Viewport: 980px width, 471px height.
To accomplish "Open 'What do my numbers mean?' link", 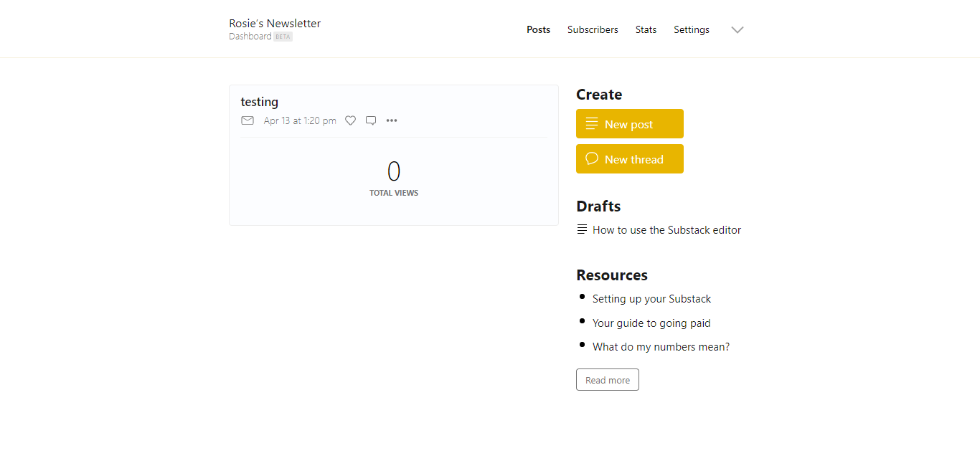I will [661, 347].
